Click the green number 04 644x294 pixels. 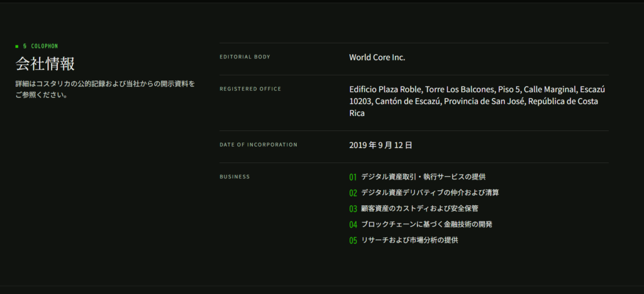click(353, 225)
